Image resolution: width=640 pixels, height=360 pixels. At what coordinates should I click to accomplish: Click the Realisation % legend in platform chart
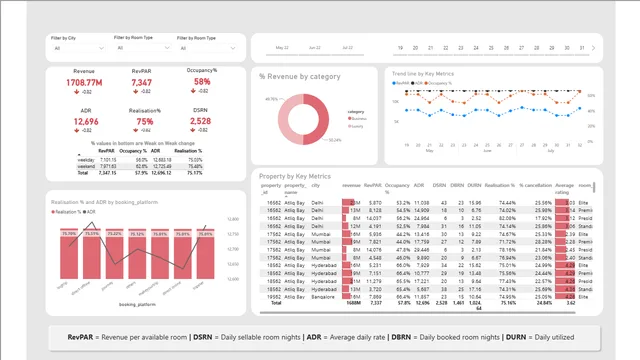66,212
